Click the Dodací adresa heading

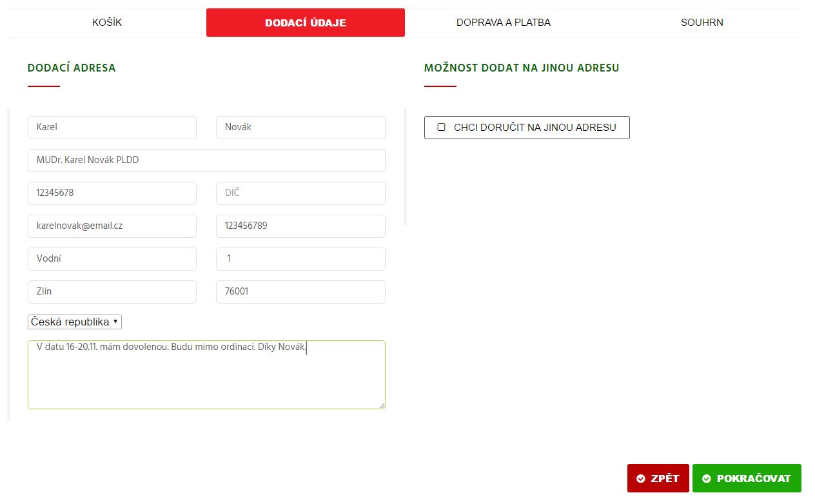point(72,68)
